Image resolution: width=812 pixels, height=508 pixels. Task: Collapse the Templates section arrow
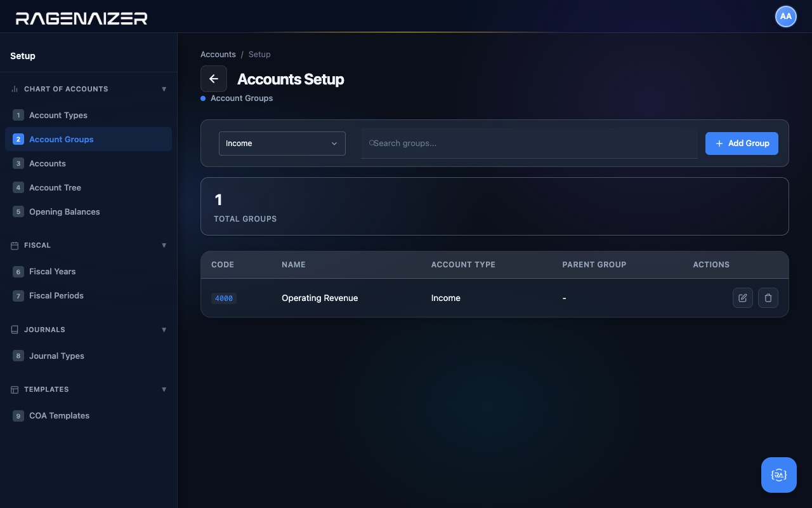[x=164, y=389]
